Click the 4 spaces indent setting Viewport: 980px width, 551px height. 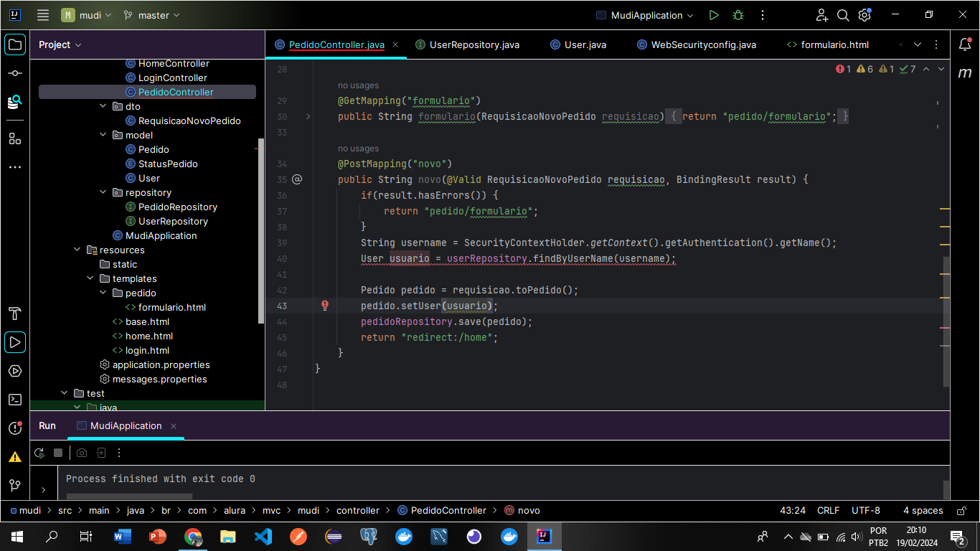pos(923,511)
